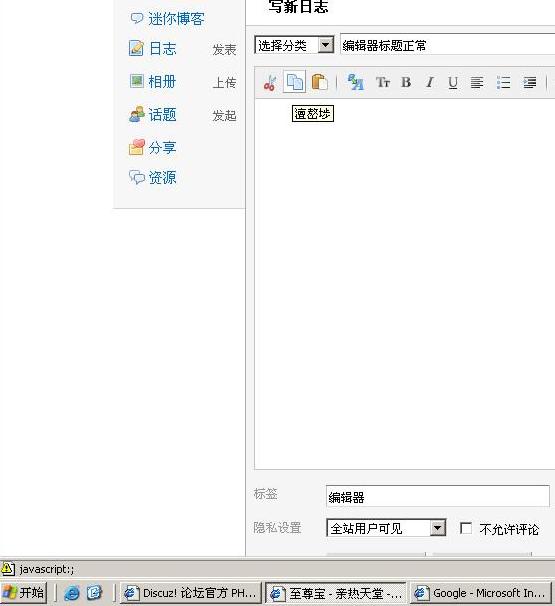The width and height of the screenshot is (555, 606).
Task: Switch to Discuz! 论坛官方 taskbar window
Action: 191,593
